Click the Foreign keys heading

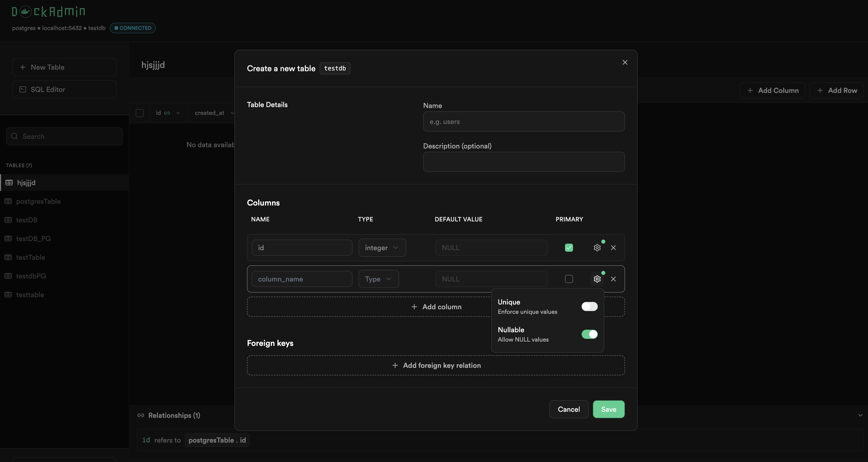point(270,343)
